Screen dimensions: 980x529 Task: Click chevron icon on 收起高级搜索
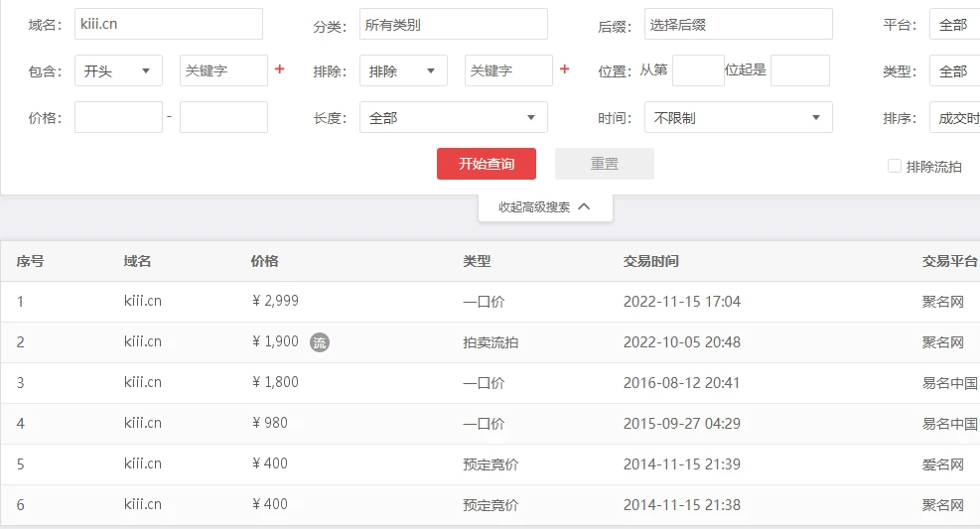tap(584, 207)
